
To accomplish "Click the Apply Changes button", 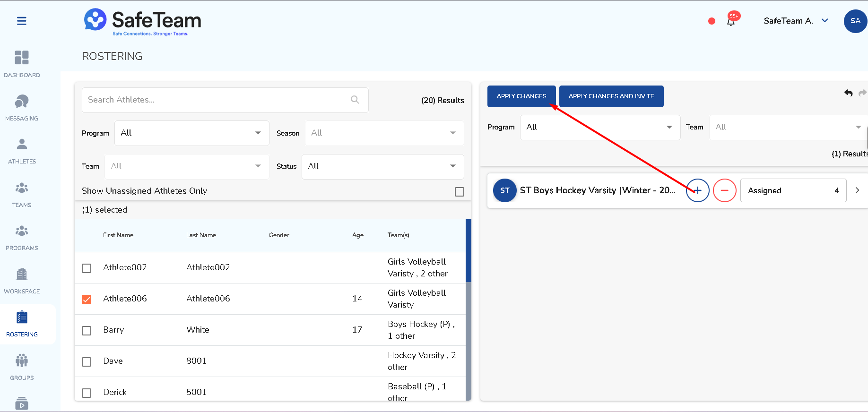I will pos(521,96).
